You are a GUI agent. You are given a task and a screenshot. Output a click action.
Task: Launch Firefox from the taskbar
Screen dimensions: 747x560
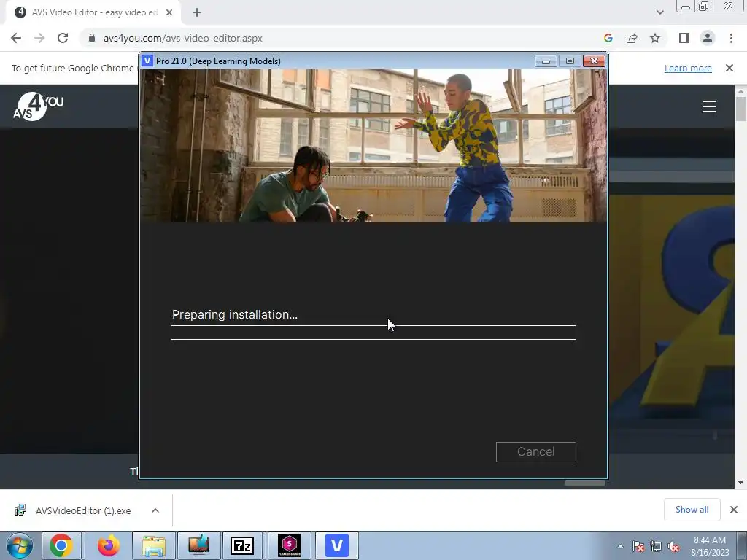pyautogui.click(x=109, y=545)
